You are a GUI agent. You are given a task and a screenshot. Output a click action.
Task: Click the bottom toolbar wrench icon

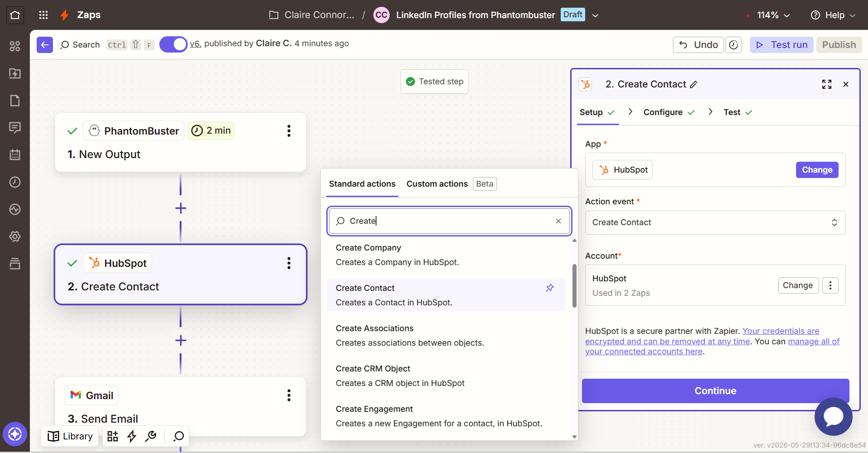[x=151, y=436]
